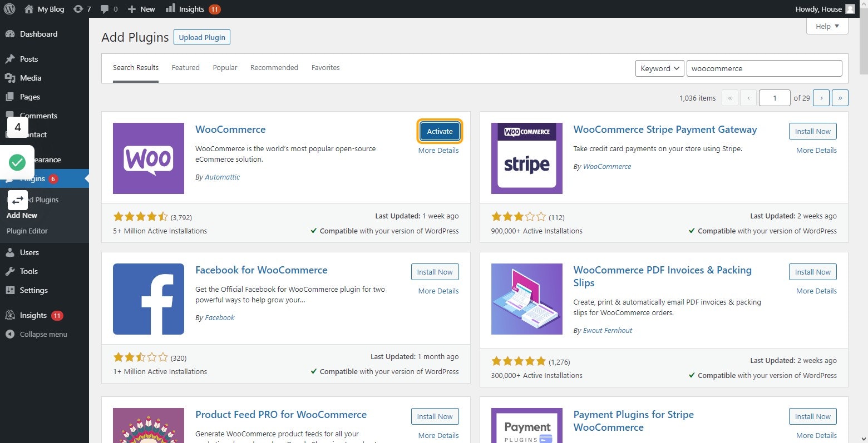Click the current page number field
868x443 pixels.
[x=775, y=98]
